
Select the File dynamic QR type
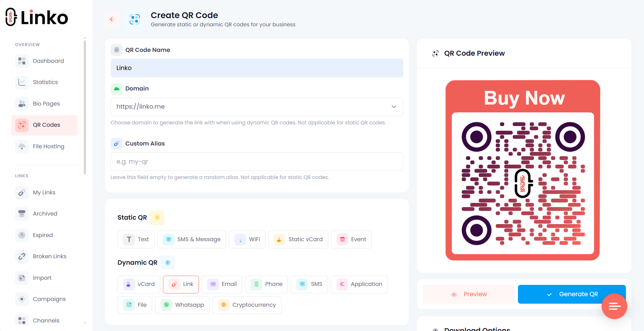(135, 305)
